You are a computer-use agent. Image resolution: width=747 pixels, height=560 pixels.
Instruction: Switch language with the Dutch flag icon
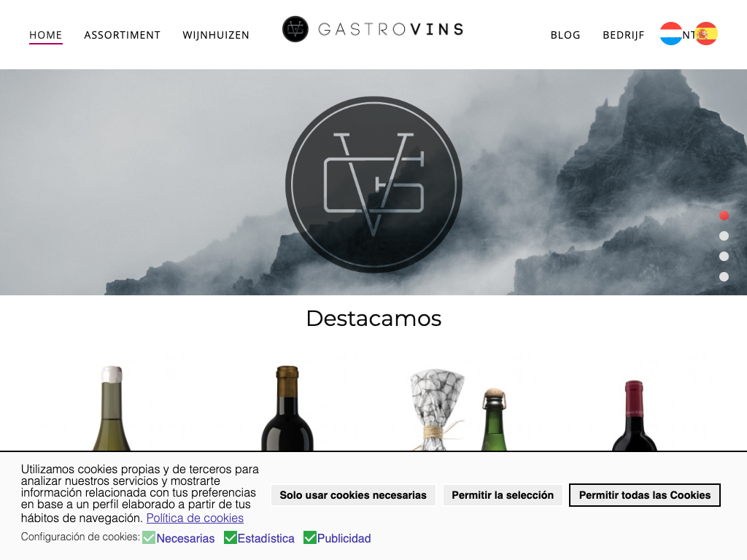671,34
